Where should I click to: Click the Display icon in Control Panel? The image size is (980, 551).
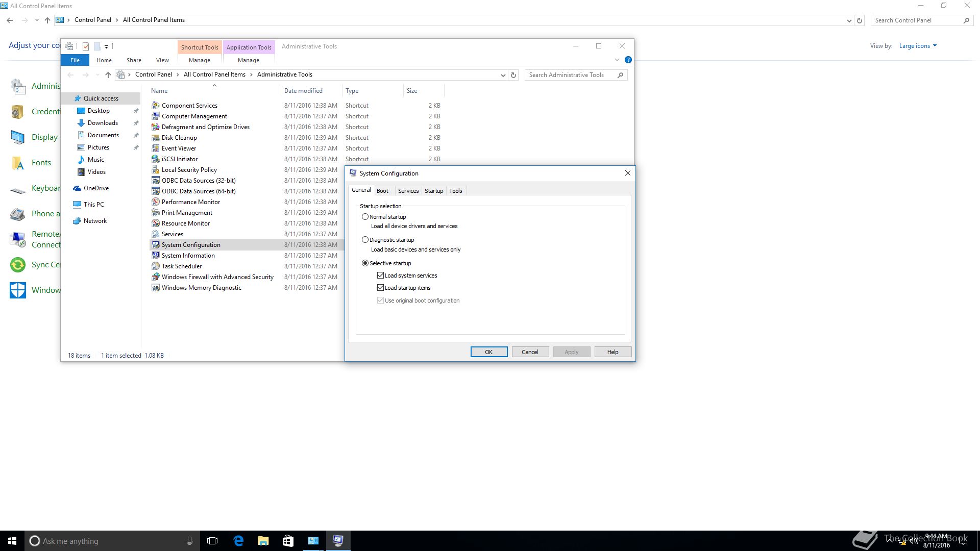point(18,137)
